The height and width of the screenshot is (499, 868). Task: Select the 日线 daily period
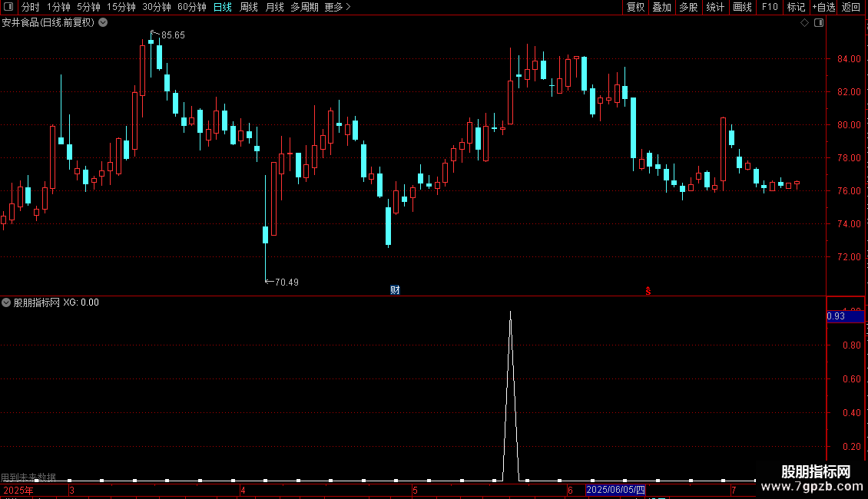click(223, 7)
